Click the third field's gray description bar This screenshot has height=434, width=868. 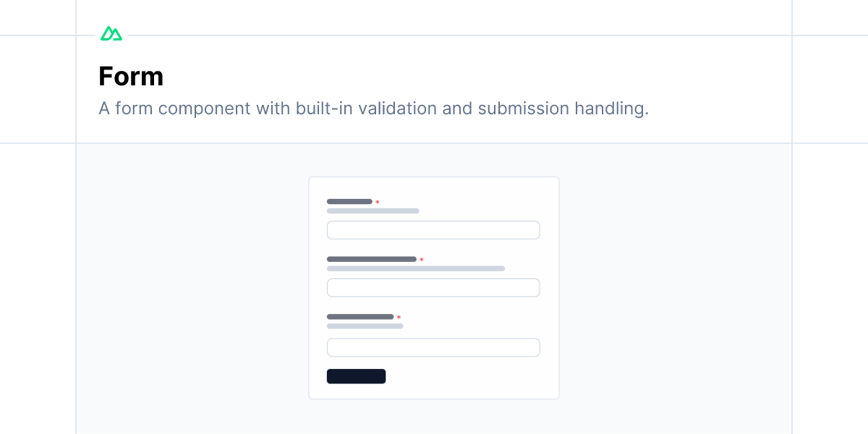[x=365, y=326]
